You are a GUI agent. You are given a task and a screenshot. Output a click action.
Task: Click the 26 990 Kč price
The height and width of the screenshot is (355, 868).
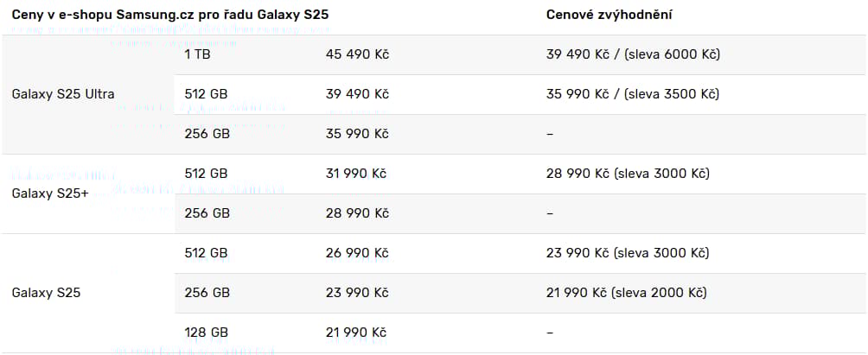[x=357, y=253]
